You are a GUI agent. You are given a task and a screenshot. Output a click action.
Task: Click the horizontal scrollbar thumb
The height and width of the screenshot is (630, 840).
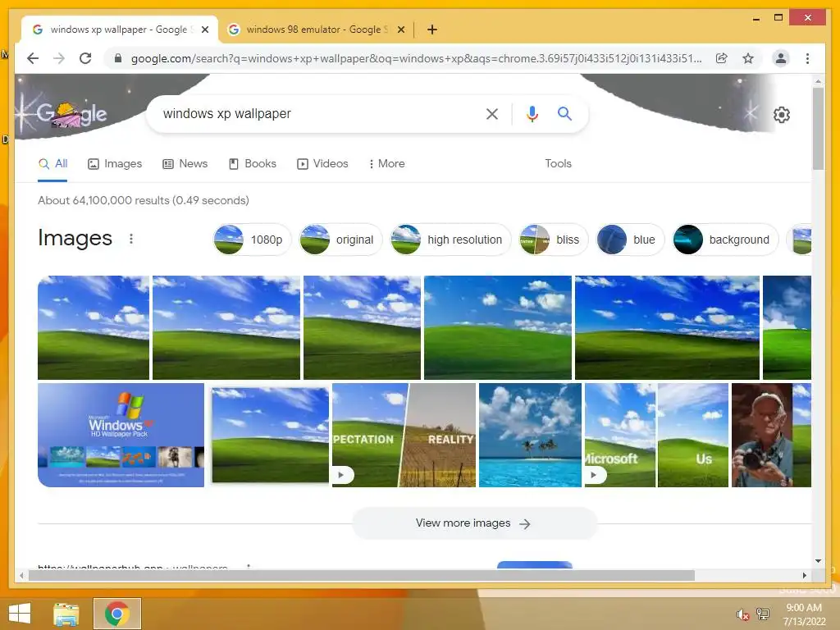tap(362, 575)
